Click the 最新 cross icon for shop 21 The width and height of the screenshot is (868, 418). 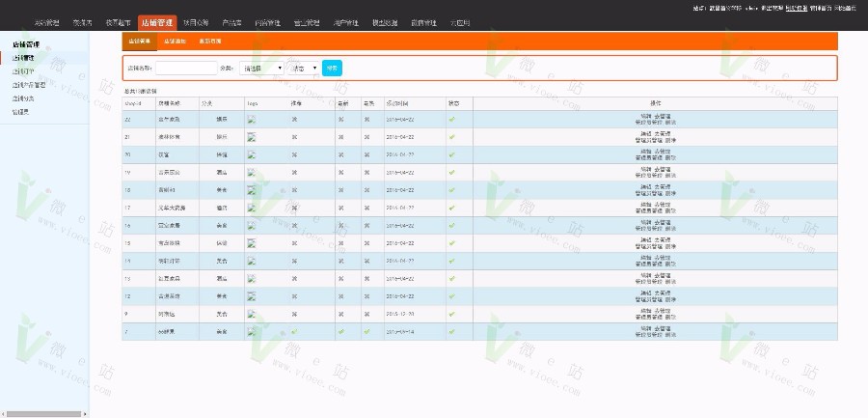point(341,137)
